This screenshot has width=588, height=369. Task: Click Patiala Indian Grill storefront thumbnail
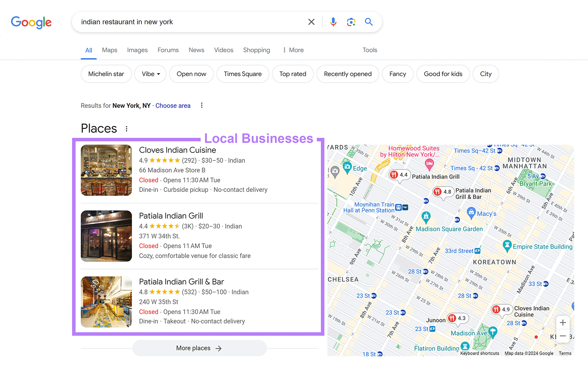[106, 236]
